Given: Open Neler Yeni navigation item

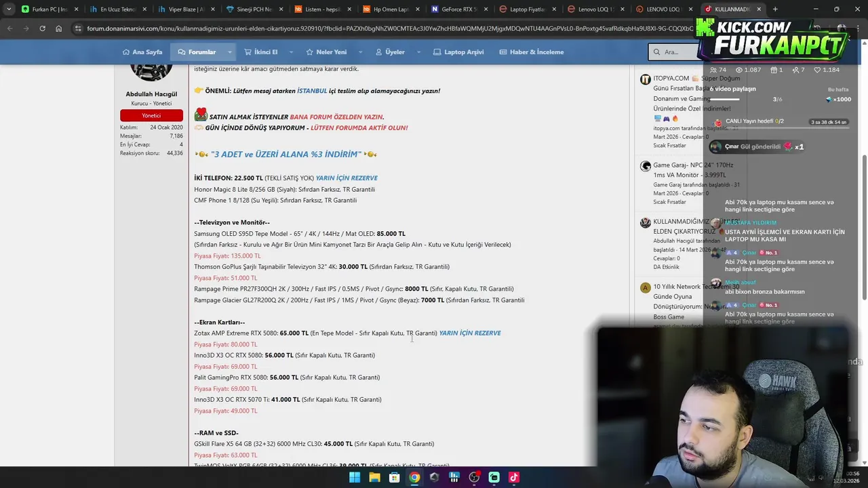Looking at the screenshot, I should [x=326, y=52].
